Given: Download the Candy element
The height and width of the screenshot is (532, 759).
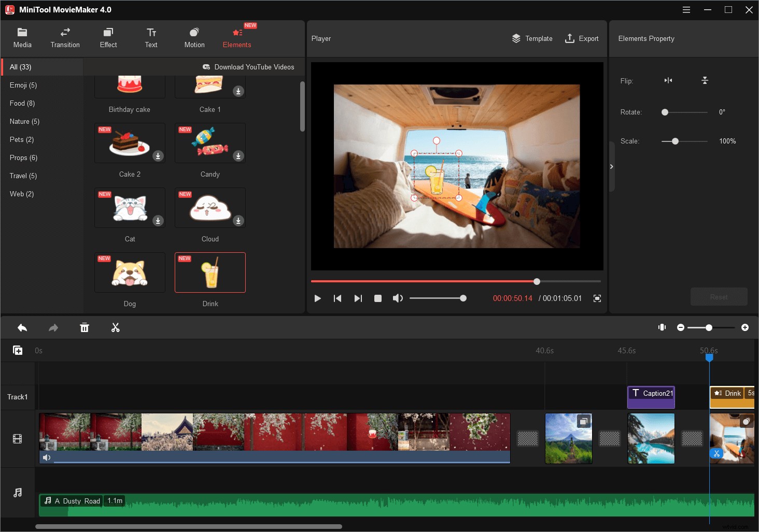Looking at the screenshot, I should [238, 156].
